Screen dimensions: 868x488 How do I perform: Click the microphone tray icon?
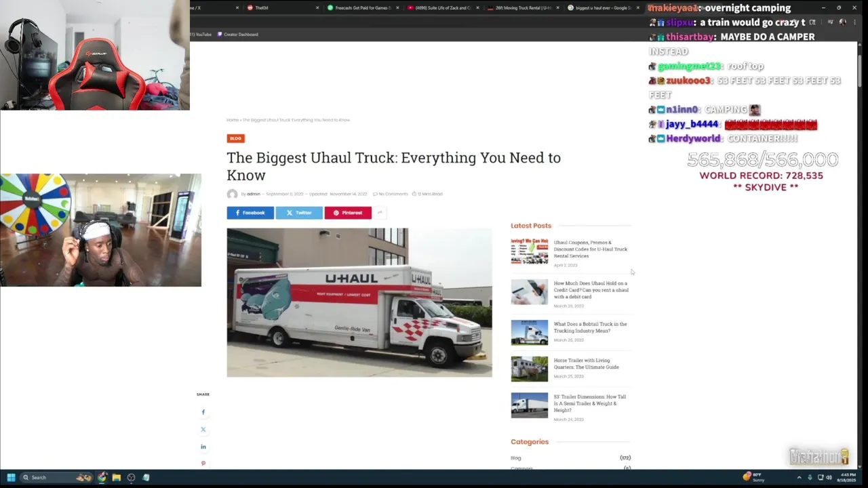tap(810, 477)
